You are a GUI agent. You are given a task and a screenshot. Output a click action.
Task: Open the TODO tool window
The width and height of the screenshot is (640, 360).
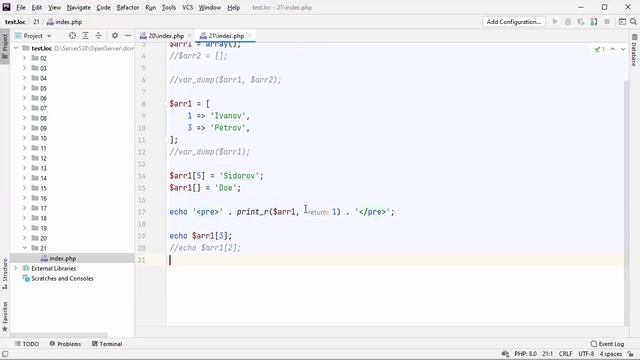click(27, 344)
